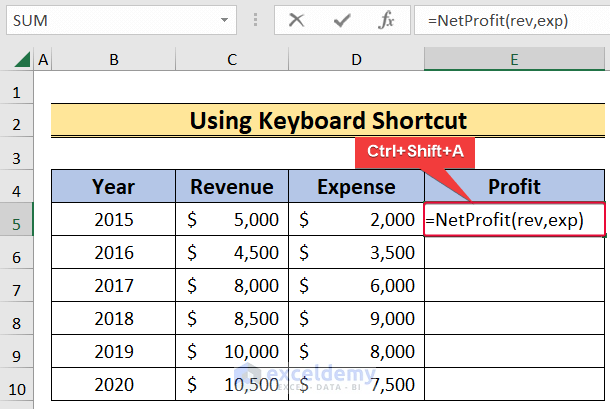Select the $10,000 revenue cell
Screen dimensions: 610x409
pyautogui.click(x=231, y=352)
